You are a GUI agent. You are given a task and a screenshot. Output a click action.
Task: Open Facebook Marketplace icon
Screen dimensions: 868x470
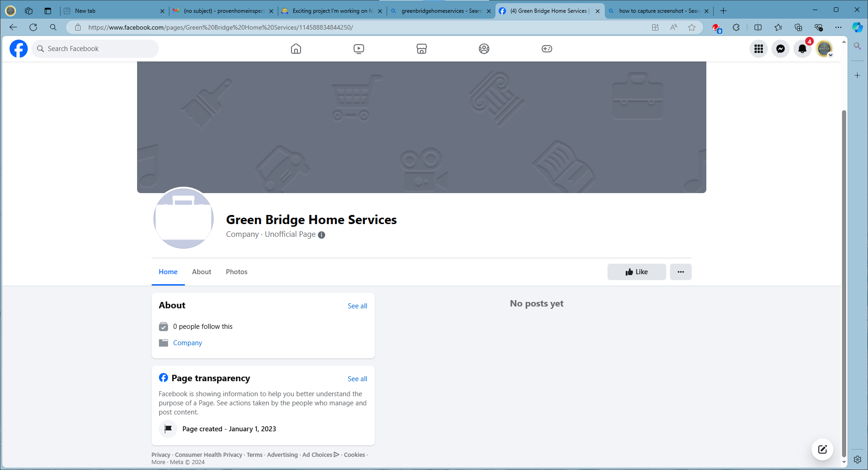click(422, 49)
